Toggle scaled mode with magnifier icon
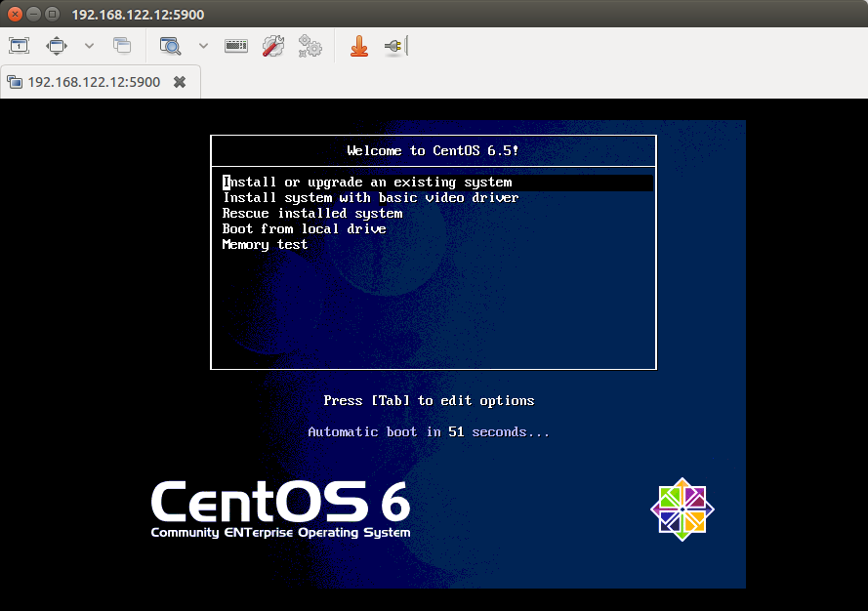Viewport: 868px width, 611px height. pyautogui.click(x=170, y=46)
